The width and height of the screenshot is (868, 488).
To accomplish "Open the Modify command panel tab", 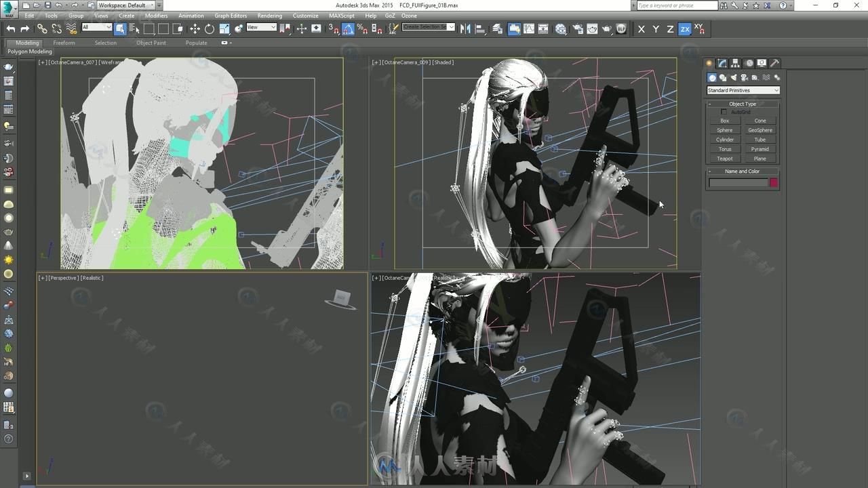I will tap(722, 63).
